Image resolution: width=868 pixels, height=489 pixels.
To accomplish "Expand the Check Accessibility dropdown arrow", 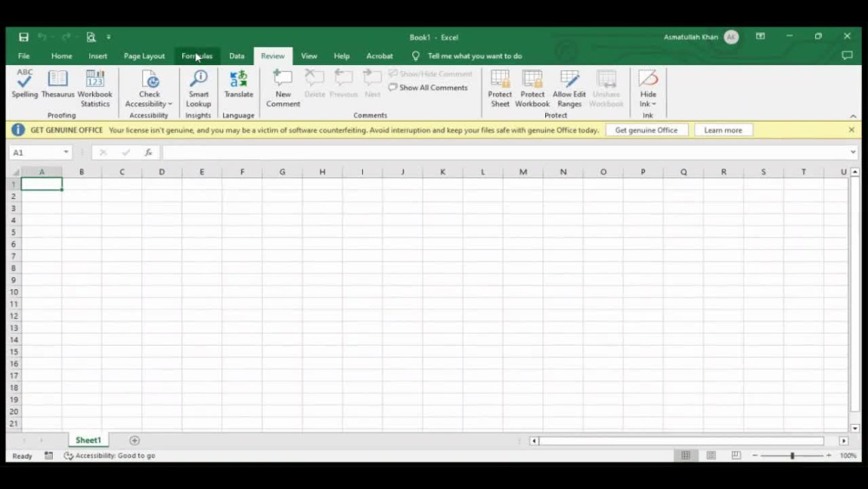I will pos(170,104).
